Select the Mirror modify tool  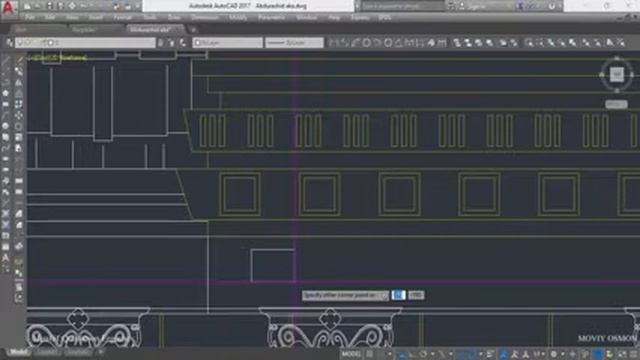coord(19,83)
